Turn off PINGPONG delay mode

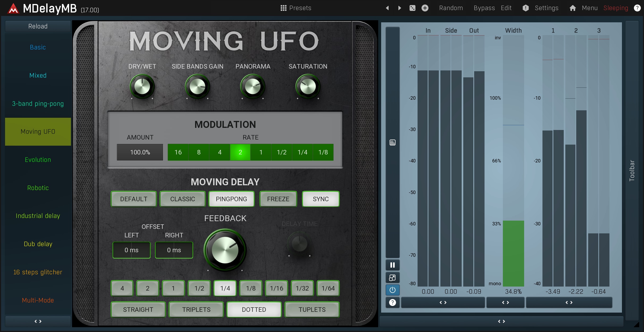tap(231, 199)
